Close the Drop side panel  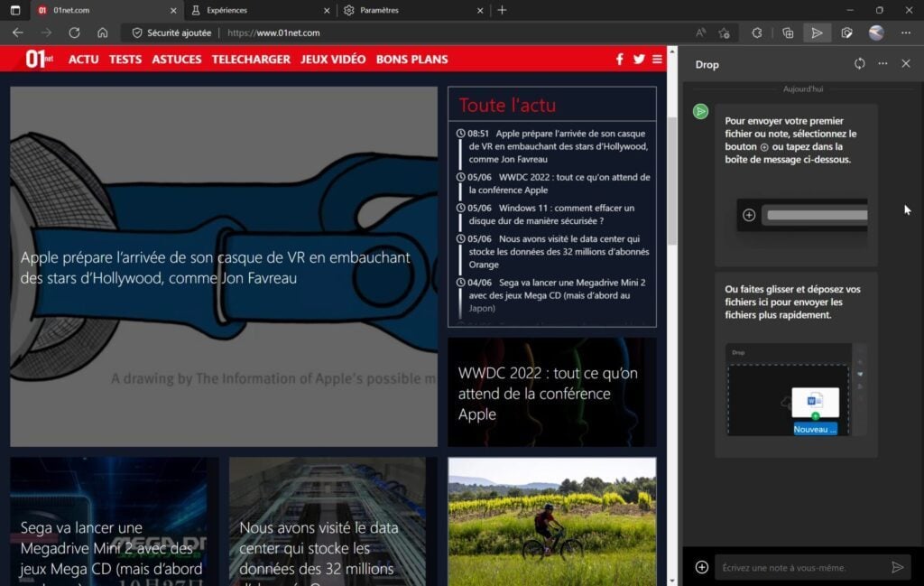click(906, 64)
